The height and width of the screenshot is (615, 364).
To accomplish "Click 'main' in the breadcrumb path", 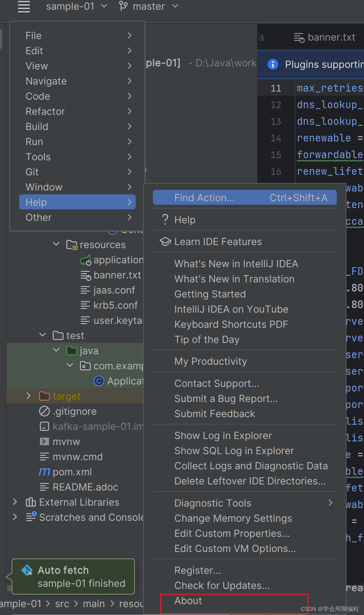I will pyautogui.click(x=94, y=603).
